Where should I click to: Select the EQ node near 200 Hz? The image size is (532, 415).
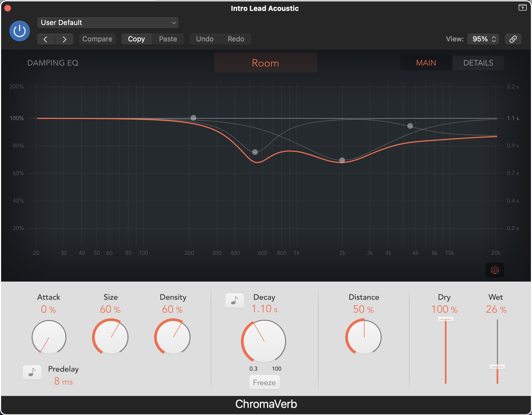click(193, 118)
